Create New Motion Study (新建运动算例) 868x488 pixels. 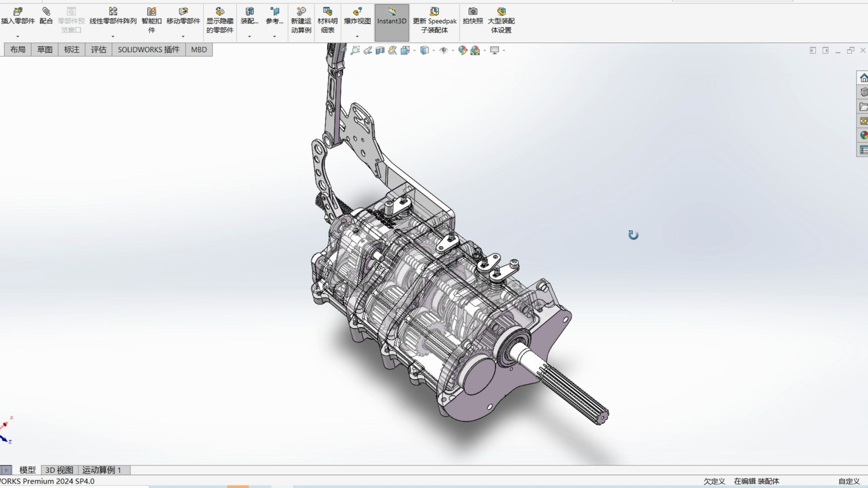[301, 20]
